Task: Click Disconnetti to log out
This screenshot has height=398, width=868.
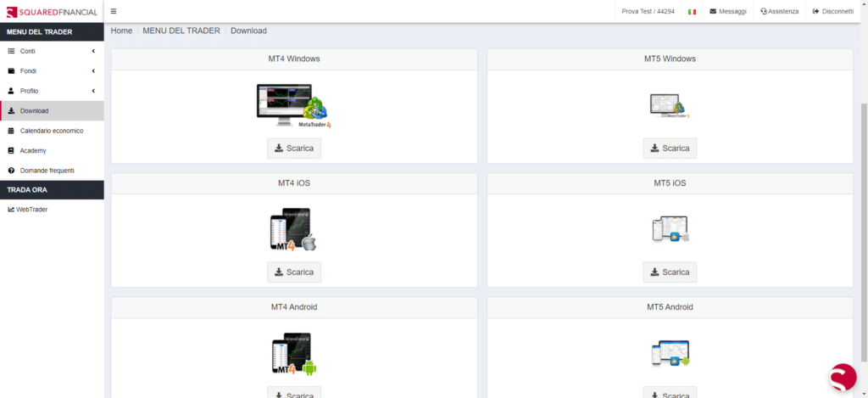Action: 832,11
